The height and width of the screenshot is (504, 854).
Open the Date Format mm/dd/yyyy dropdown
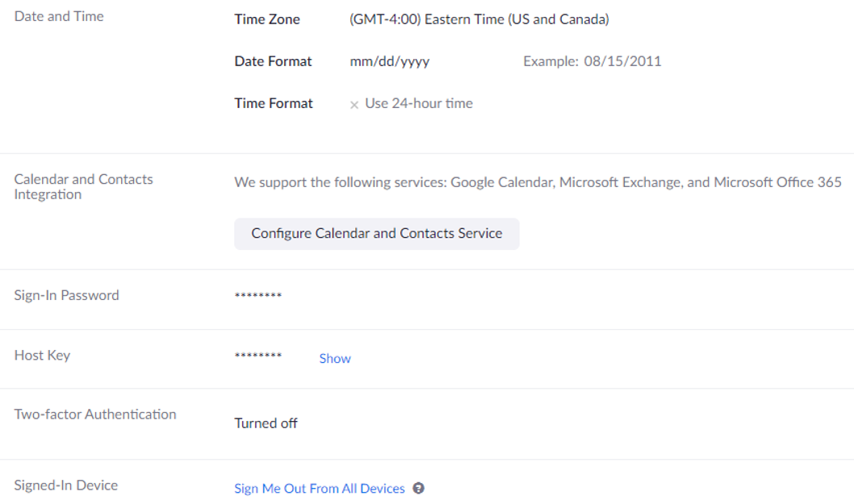point(390,60)
